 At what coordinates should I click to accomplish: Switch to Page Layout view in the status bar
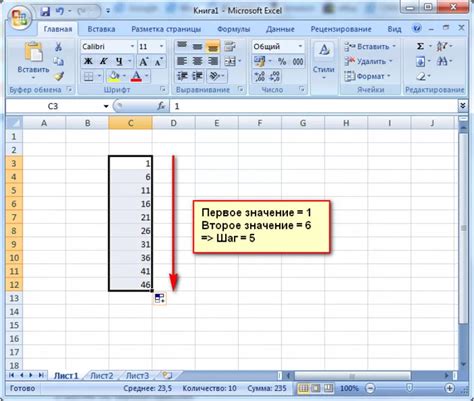pos(316,388)
